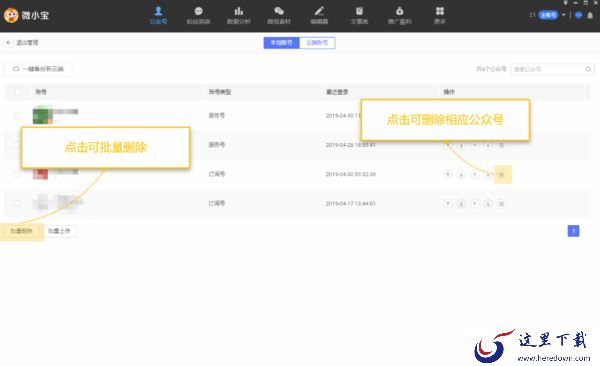Screen dimensions: 600x366
Task: Click second action icon in the 00:32:39 row
Action: [461, 174]
